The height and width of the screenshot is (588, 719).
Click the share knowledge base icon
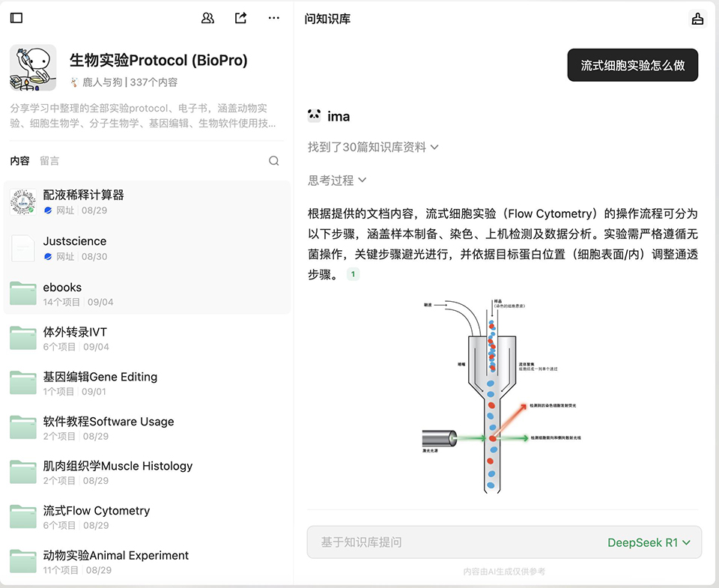(240, 18)
